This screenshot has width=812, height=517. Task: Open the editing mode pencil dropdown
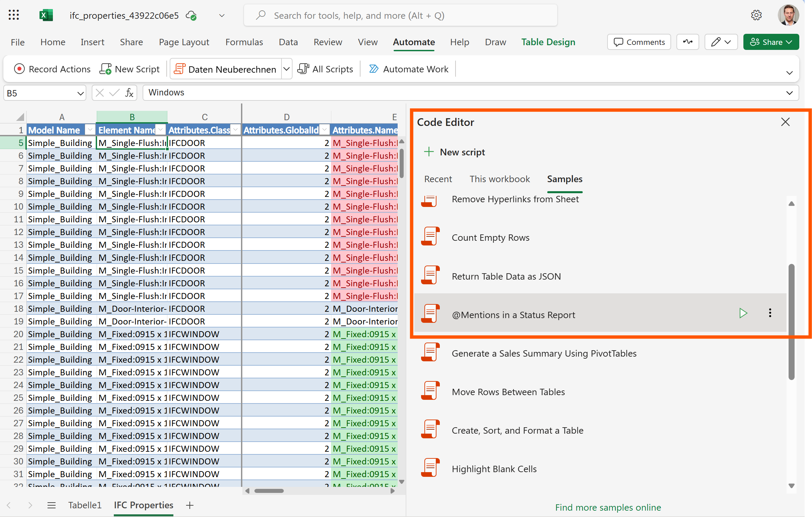[x=721, y=42]
